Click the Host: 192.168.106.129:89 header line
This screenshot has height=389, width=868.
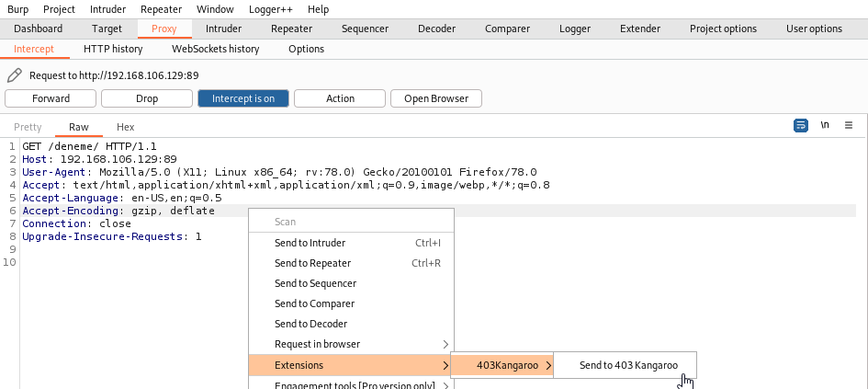pyautogui.click(x=99, y=160)
